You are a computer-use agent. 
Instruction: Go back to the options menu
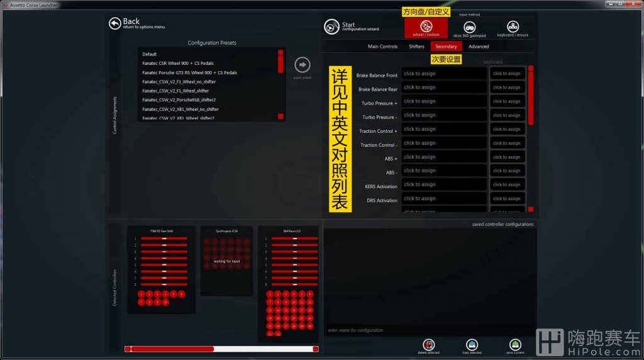coord(136,23)
